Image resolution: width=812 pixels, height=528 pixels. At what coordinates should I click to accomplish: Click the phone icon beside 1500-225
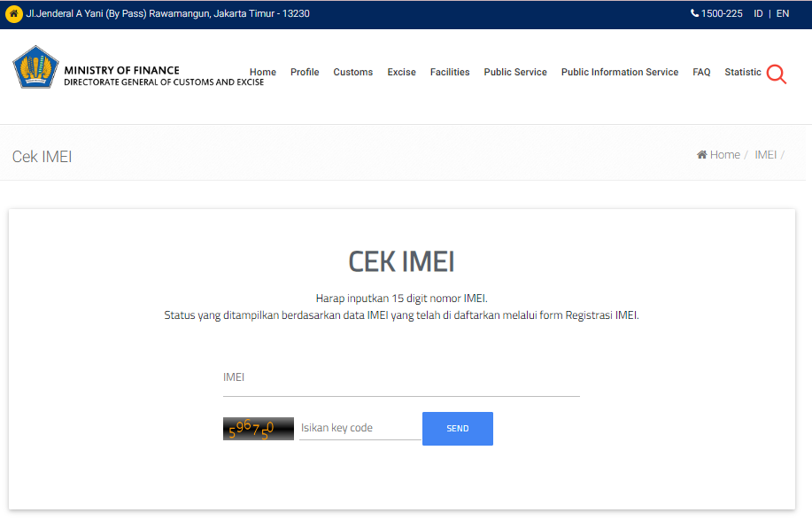(x=694, y=13)
